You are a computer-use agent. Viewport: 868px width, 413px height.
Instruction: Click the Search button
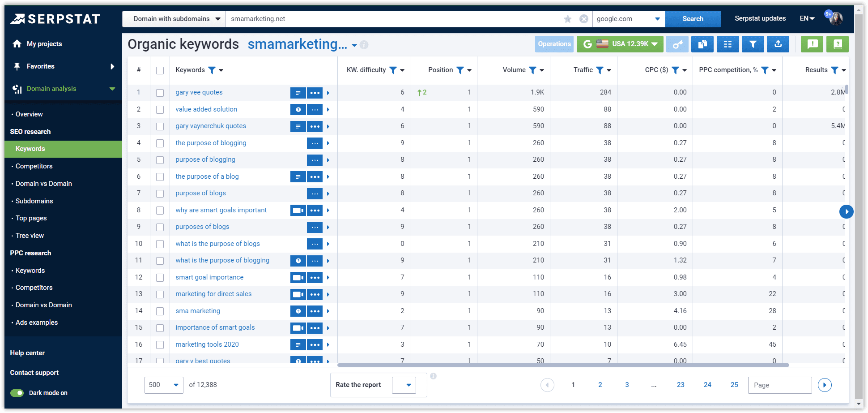(693, 19)
